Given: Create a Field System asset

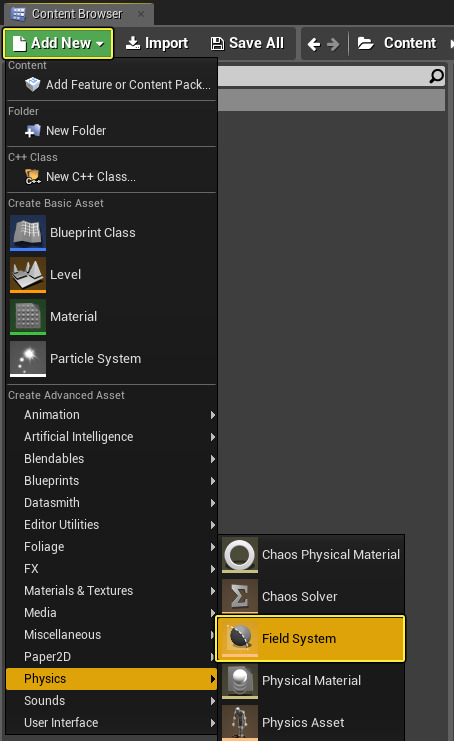Looking at the screenshot, I should click(310, 638).
